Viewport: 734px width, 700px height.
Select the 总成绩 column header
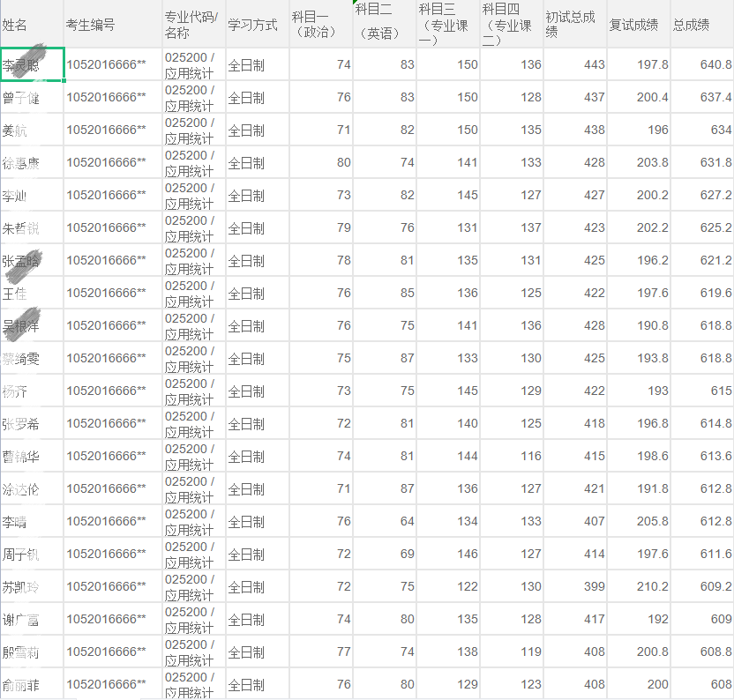(x=702, y=24)
